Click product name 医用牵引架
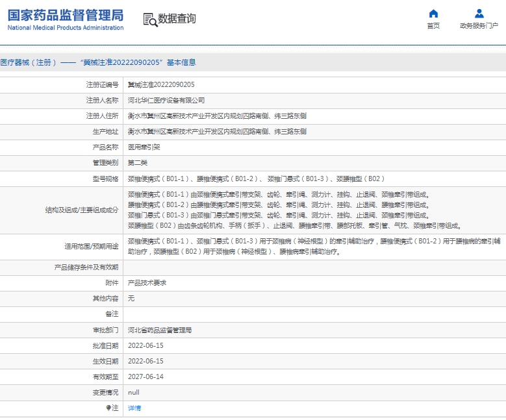This screenshot has height=420, width=506. pos(144,147)
